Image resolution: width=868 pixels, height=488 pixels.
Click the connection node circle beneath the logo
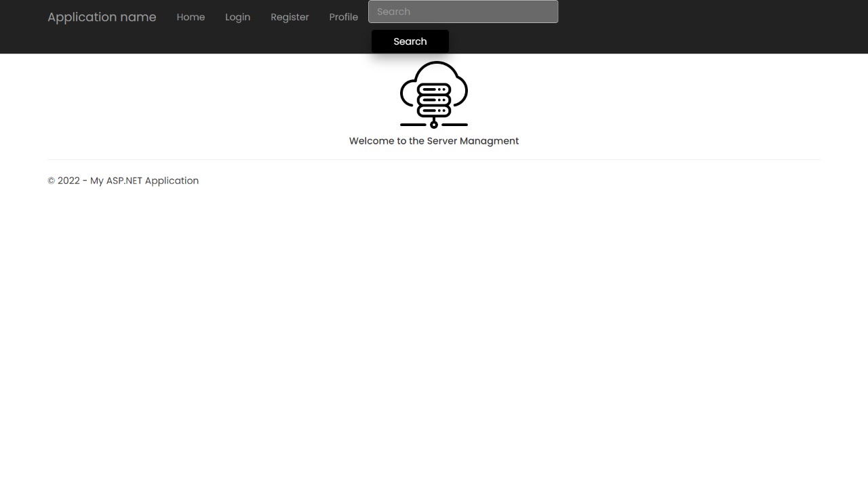point(434,125)
